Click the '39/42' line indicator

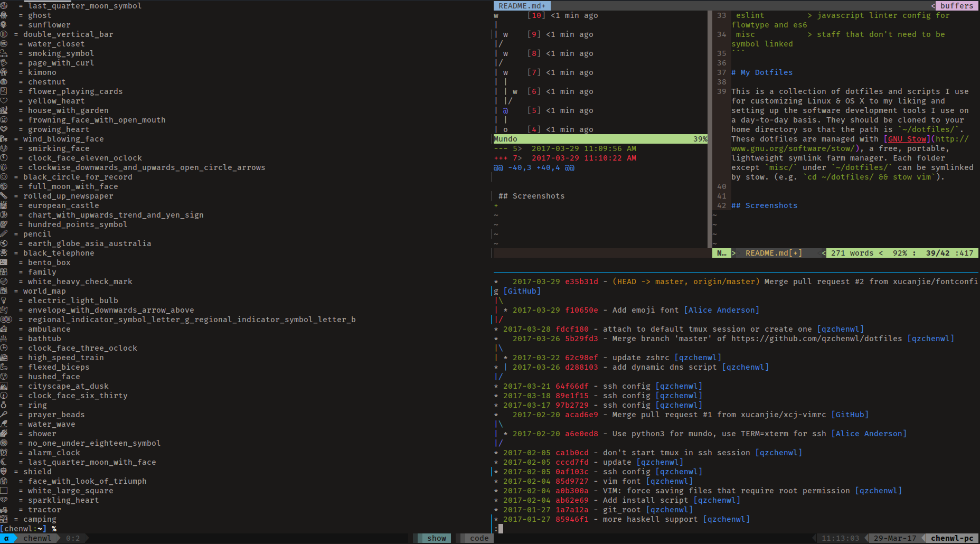tap(937, 253)
